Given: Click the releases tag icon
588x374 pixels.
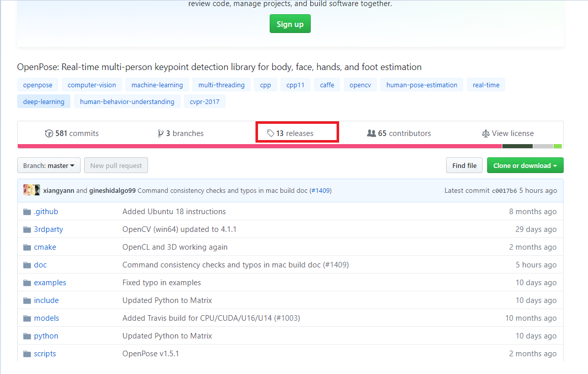Looking at the screenshot, I should 270,133.
